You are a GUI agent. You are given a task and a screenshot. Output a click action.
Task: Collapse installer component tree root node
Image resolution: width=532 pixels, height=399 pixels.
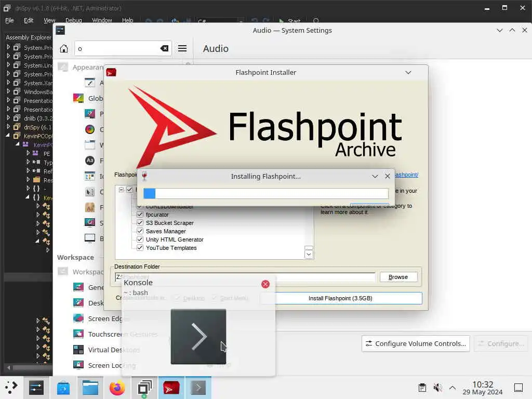point(122,190)
